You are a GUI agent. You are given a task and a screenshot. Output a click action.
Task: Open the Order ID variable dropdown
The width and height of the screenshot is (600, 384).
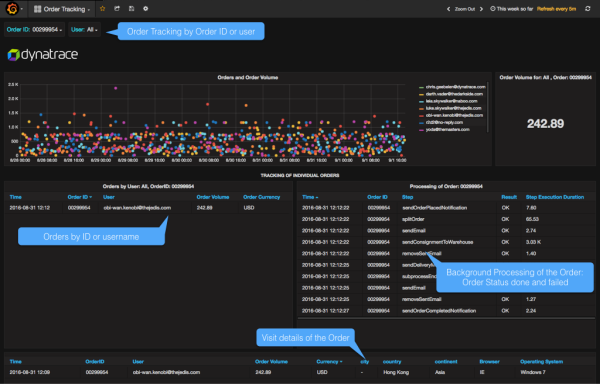34,29
